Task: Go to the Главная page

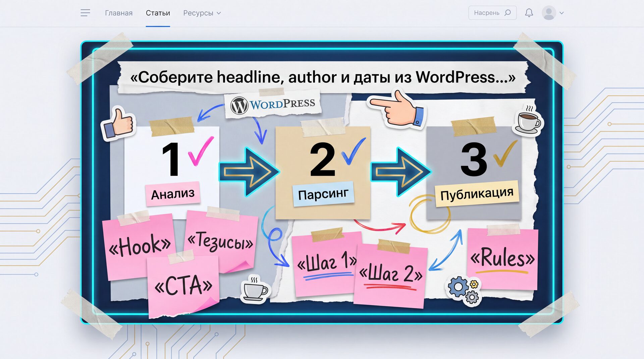Action: (119, 13)
